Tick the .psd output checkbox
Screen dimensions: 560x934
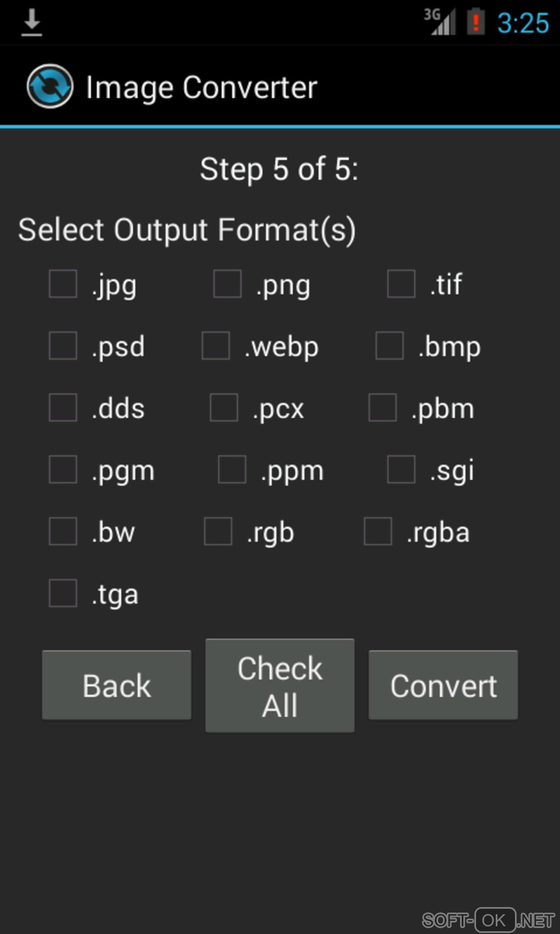point(63,346)
